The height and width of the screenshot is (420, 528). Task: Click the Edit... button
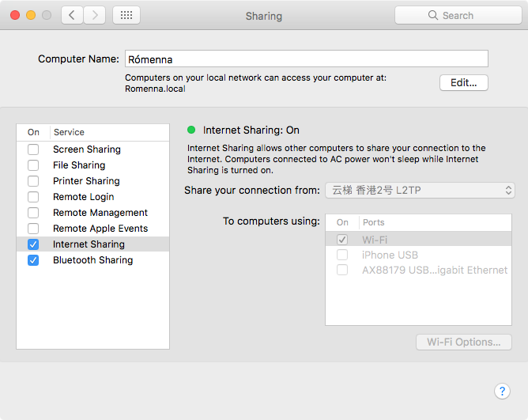[464, 83]
